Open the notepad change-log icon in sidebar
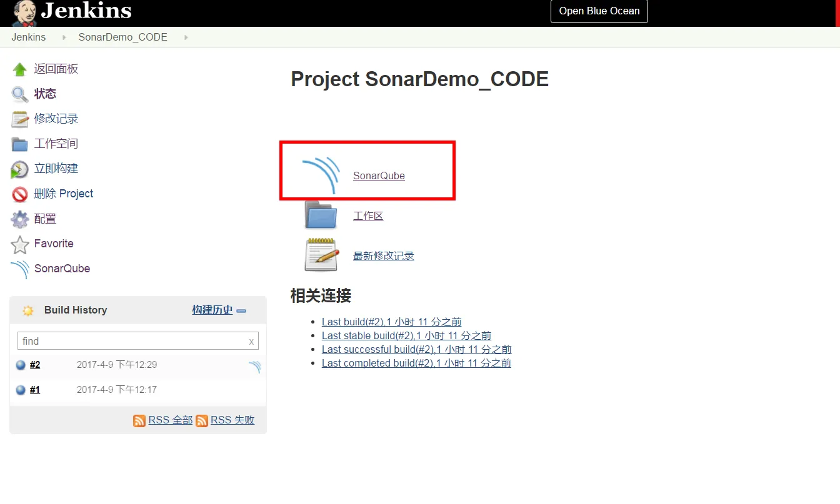Viewport: 840px width, 504px height. click(19, 119)
